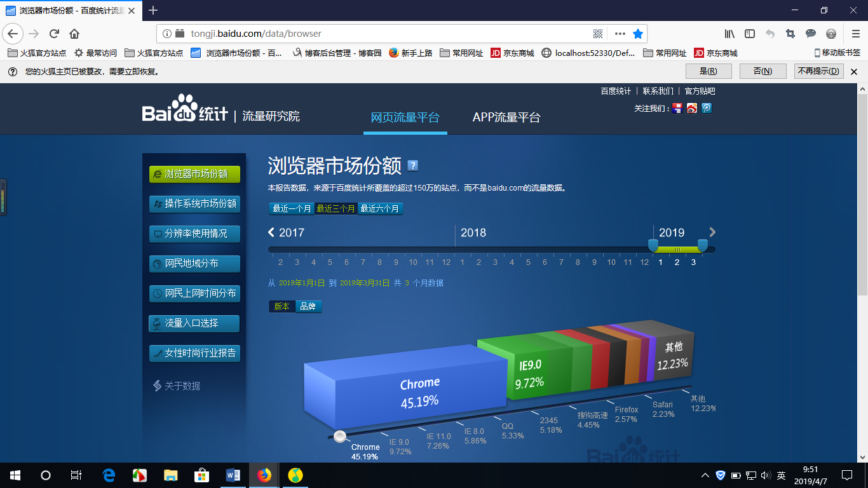
Task: Switch chart view to 品牌
Action: click(x=308, y=306)
